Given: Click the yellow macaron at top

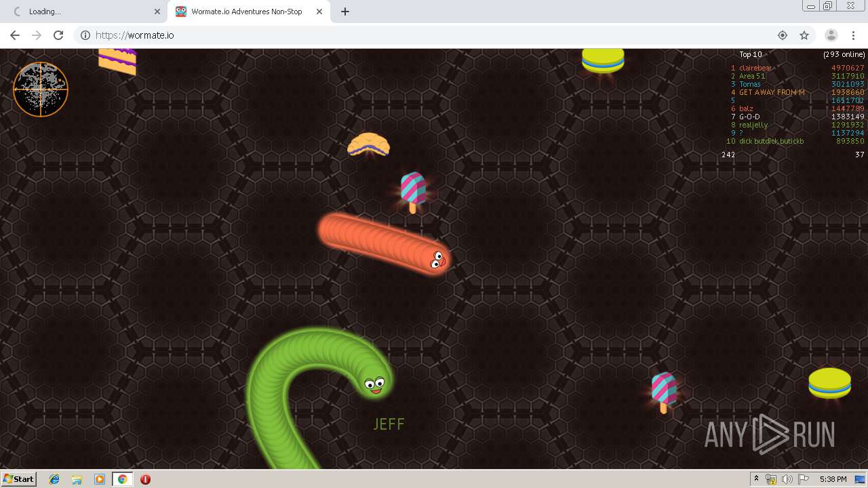Looking at the screenshot, I should pyautogui.click(x=603, y=60).
